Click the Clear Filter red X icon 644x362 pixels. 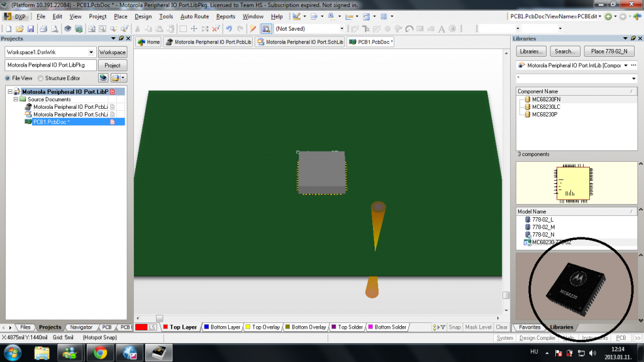[x=216, y=29]
